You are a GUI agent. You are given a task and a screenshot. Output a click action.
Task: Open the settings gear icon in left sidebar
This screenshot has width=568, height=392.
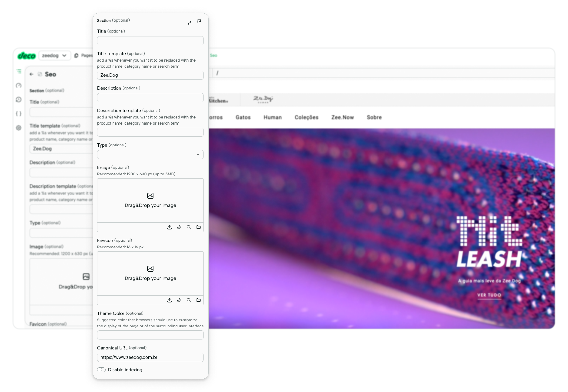point(19,128)
